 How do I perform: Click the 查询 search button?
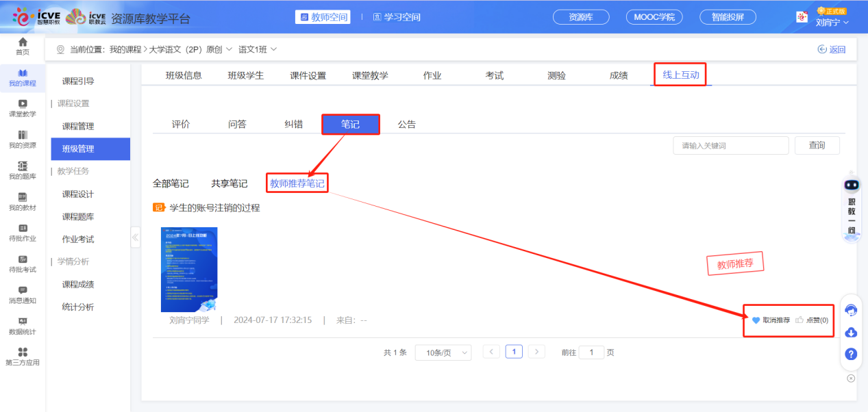(x=817, y=145)
